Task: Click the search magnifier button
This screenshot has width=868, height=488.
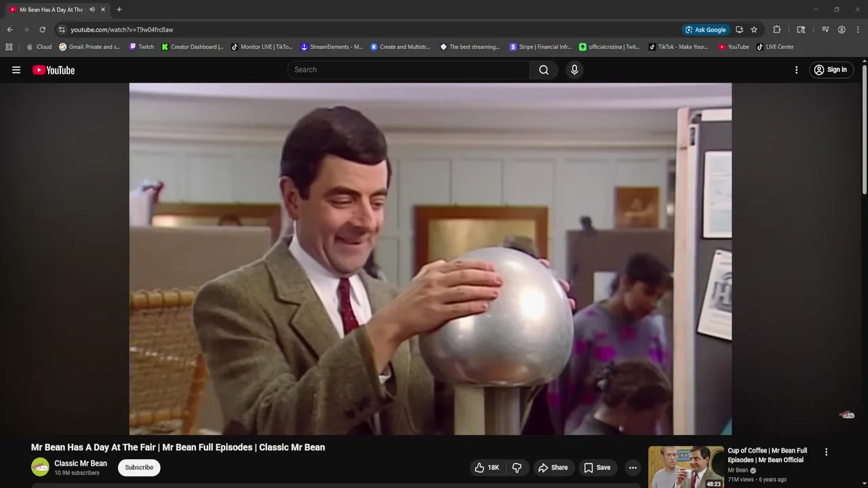Action: 544,70
